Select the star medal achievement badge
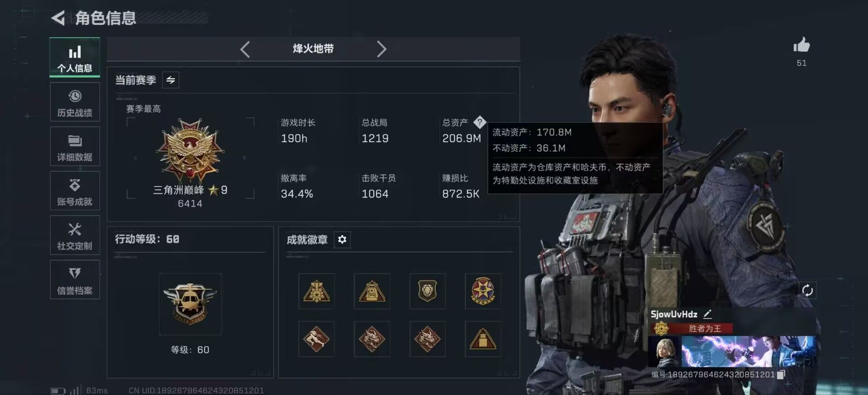Image resolution: width=868 pixels, height=395 pixels. coord(483,291)
